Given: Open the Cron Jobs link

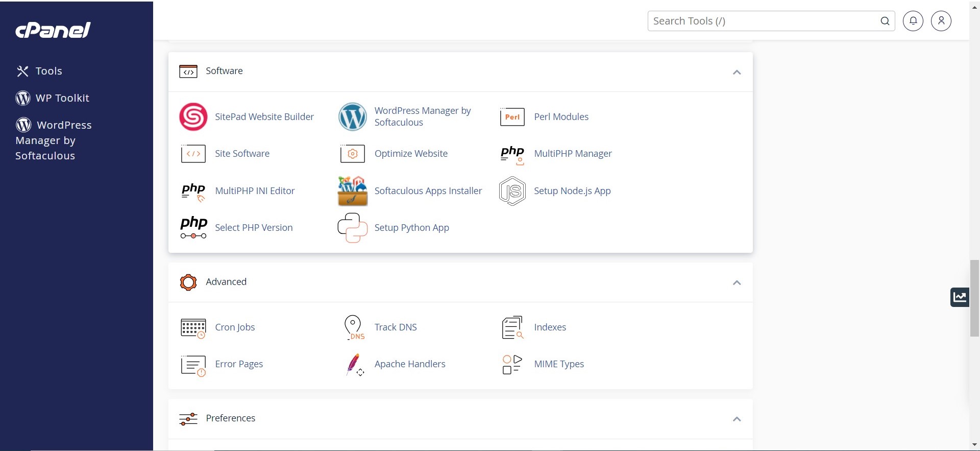Looking at the screenshot, I should [235, 327].
